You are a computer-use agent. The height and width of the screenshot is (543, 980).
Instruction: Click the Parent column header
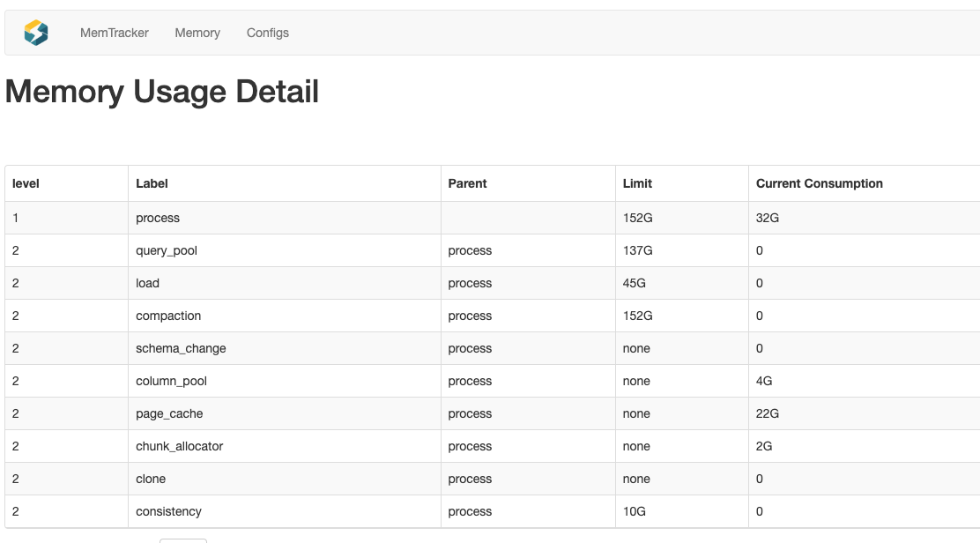(467, 183)
